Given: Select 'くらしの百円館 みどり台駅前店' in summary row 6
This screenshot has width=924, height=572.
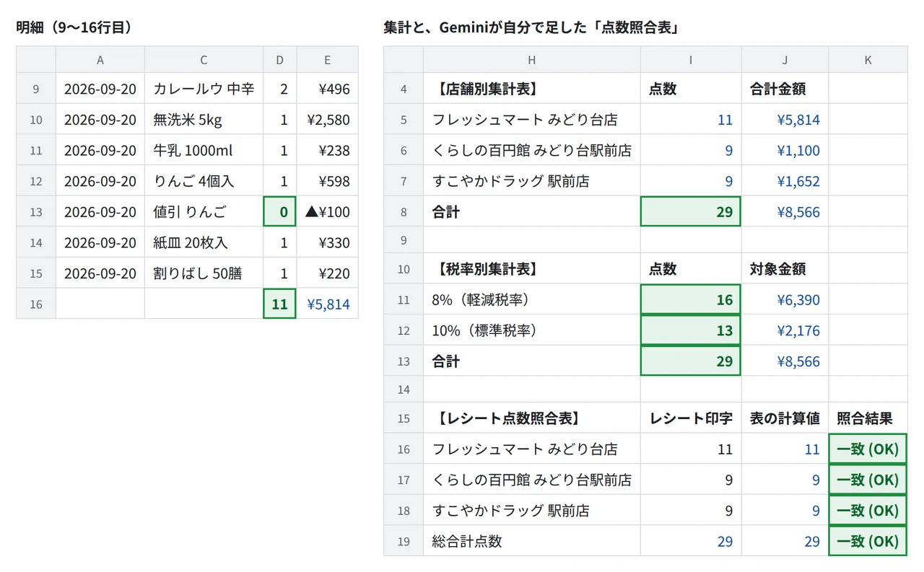Looking at the screenshot, I should [x=531, y=150].
